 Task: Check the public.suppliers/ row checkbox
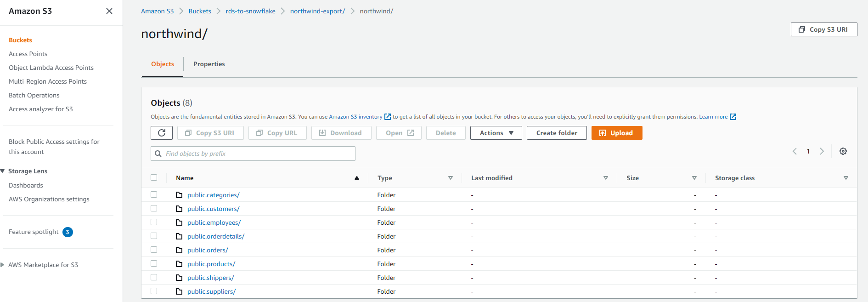154,291
